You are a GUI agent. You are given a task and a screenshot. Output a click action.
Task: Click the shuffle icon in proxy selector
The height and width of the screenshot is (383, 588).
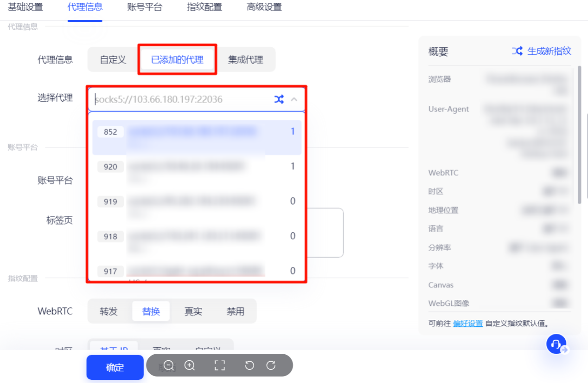279,99
